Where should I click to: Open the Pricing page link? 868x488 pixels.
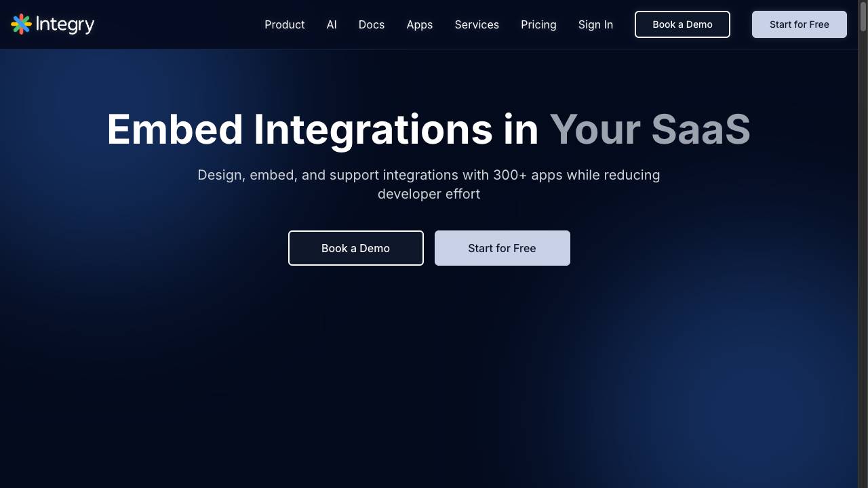pos(538,24)
